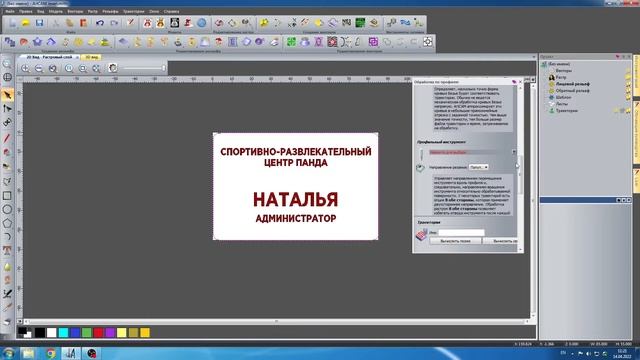Open the Траектории menu
640x360 pixels.
[133, 11]
